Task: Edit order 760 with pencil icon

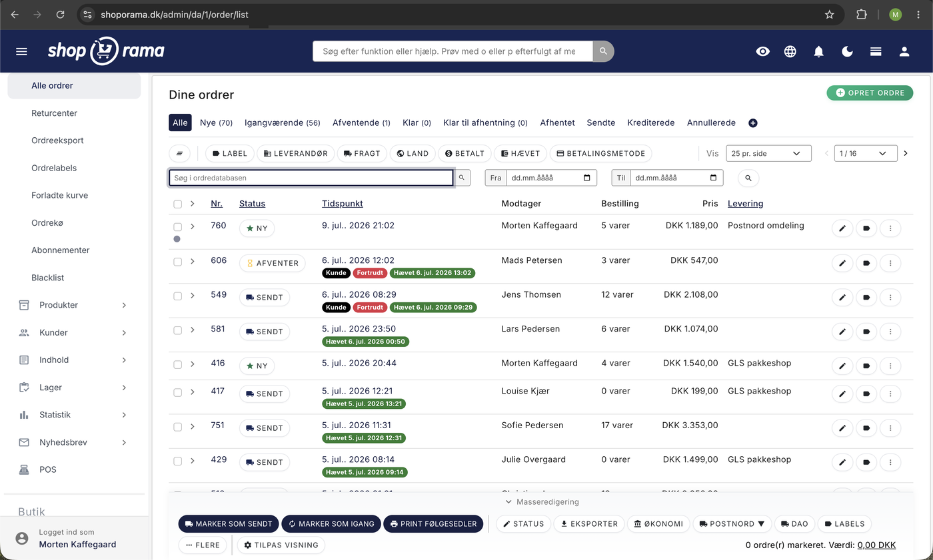Action: [x=842, y=228]
